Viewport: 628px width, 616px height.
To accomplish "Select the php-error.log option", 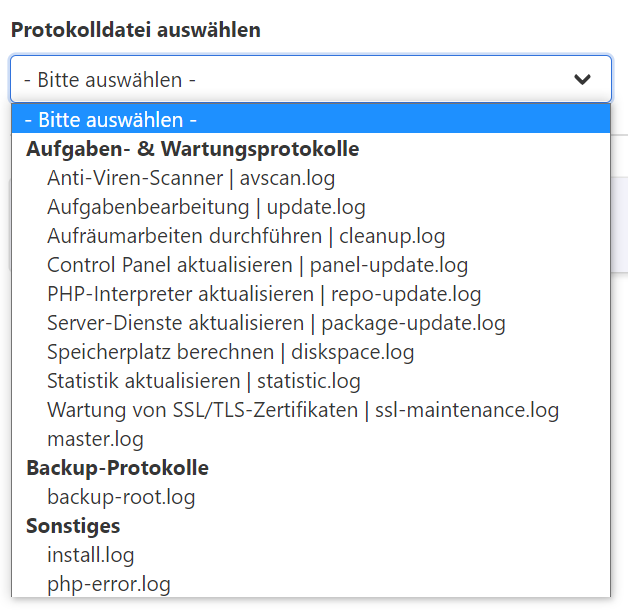I will coord(109,584).
